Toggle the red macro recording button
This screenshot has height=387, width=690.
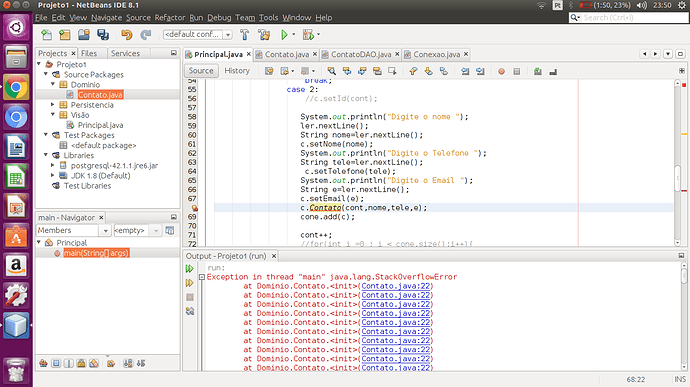(x=501, y=71)
